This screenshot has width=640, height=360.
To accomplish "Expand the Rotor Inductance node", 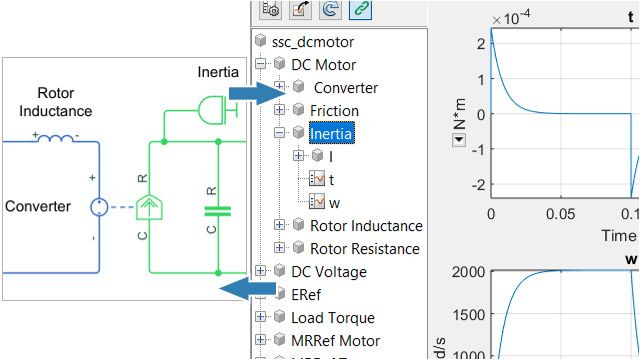I will [x=280, y=224].
